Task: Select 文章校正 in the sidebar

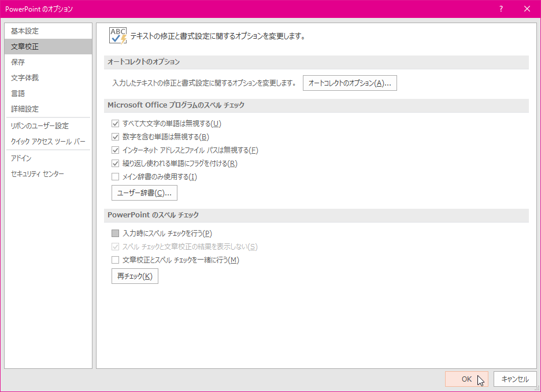Action: (x=49, y=47)
